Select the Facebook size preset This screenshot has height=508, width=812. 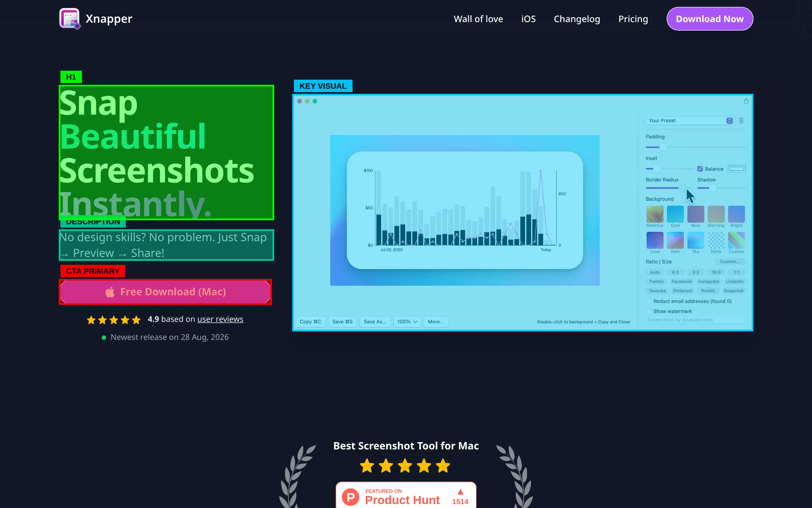(x=682, y=282)
